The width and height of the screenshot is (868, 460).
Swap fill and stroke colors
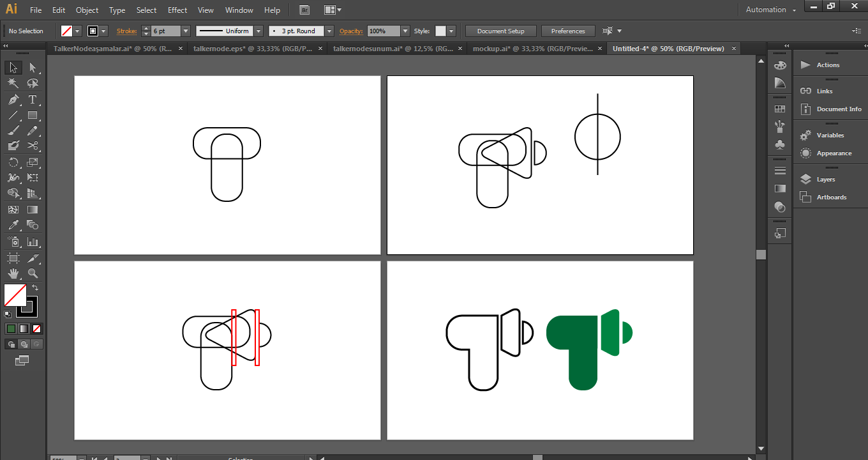pyautogui.click(x=35, y=288)
